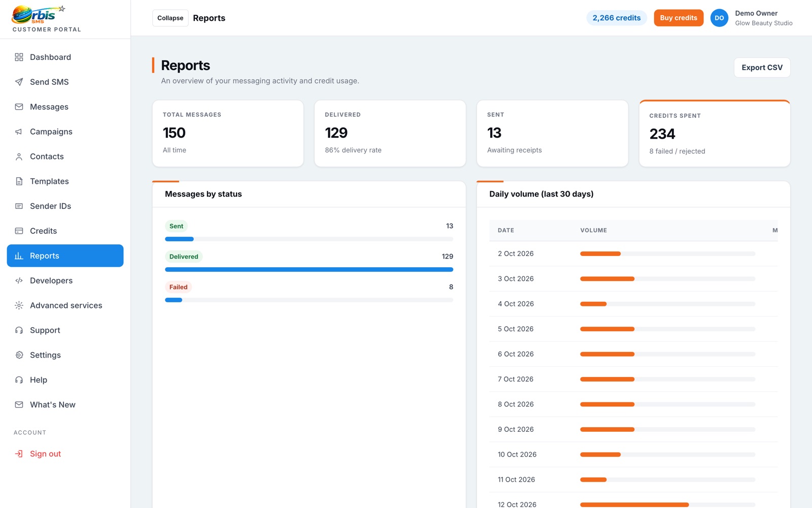Click the Campaigns megaphone icon
This screenshot has width=812, height=508.
point(19,132)
